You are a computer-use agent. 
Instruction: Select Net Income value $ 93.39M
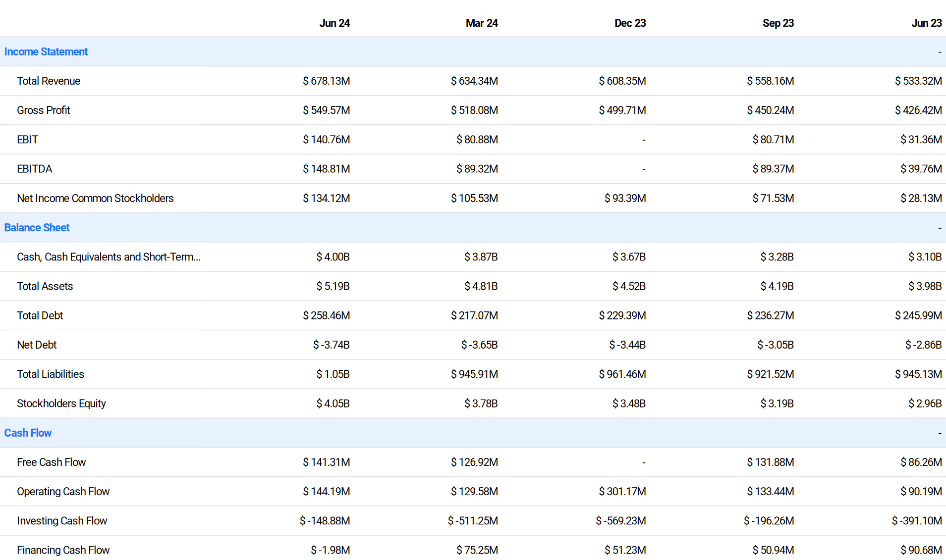coord(625,198)
